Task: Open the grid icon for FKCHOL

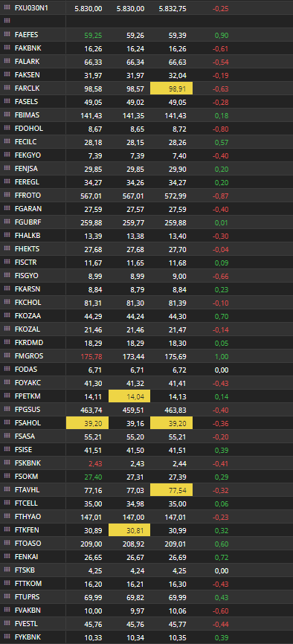Action: (x=7, y=303)
